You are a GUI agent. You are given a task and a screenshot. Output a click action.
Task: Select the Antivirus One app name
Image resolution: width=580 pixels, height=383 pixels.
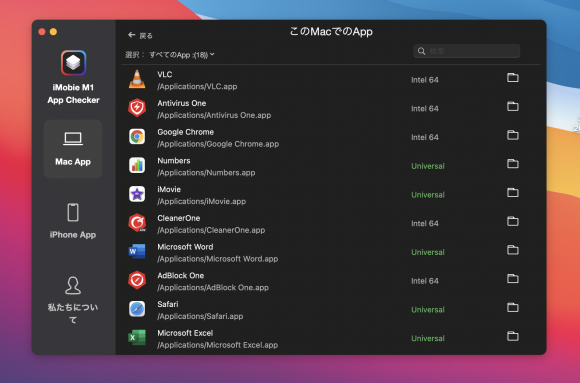point(182,103)
